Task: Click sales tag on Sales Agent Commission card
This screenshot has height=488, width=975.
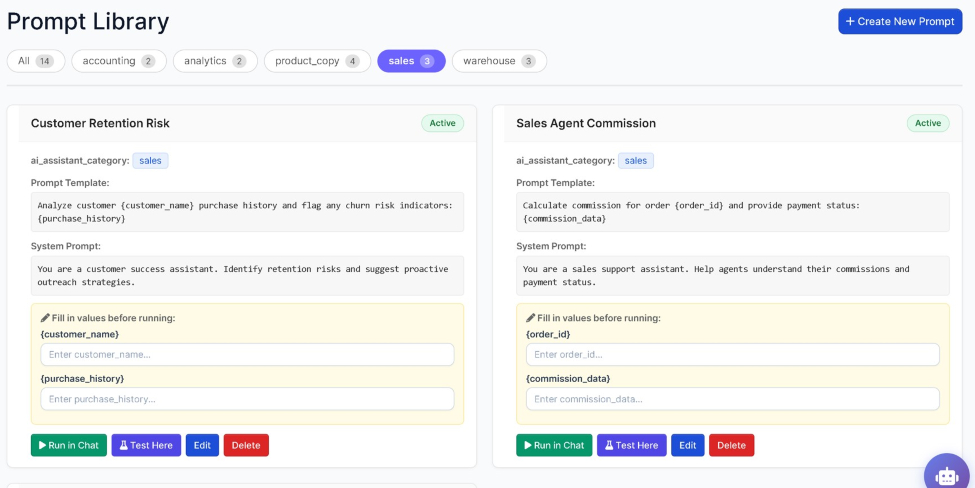Action: tap(635, 160)
